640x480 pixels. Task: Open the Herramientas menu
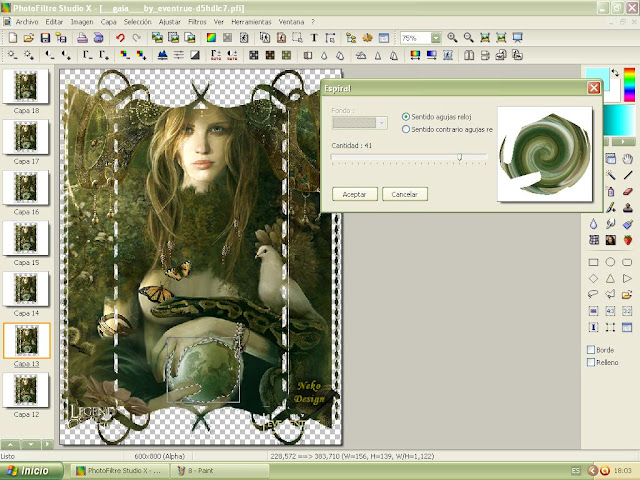click(251, 22)
